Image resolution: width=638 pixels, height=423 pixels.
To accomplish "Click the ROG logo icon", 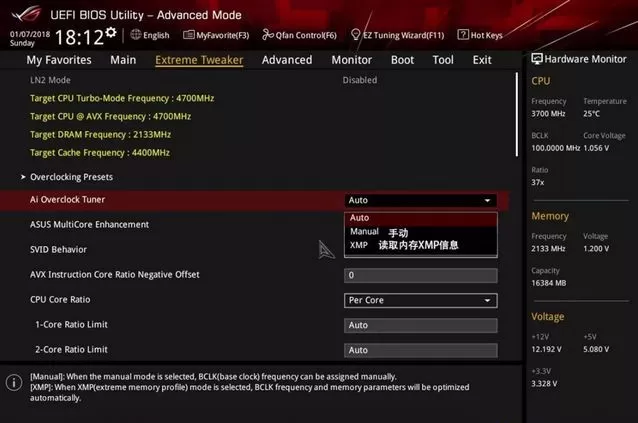I will (x=26, y=14).
